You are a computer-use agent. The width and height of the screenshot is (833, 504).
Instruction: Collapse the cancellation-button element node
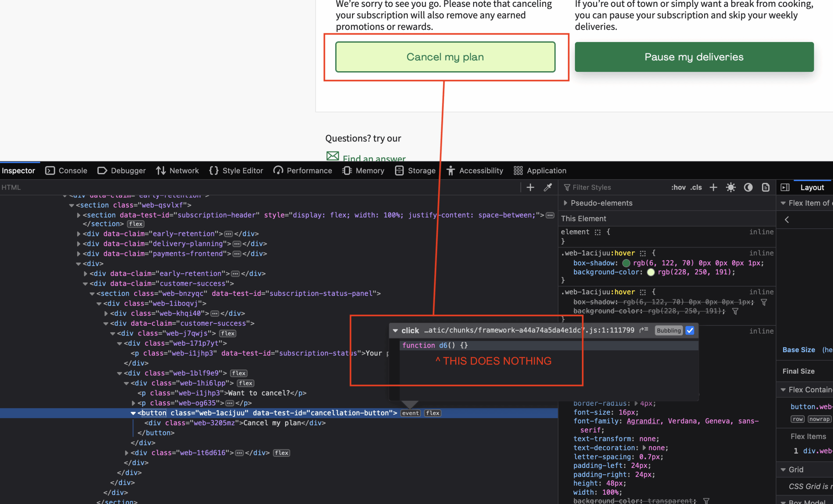coord(133,413)
